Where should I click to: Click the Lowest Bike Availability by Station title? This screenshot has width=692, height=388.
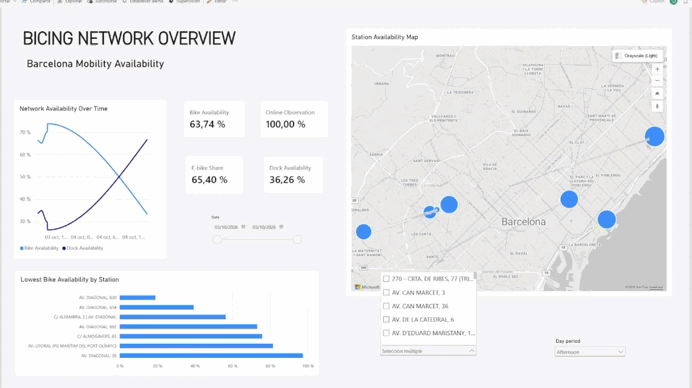pyautogui.click(x=70, y=279)
